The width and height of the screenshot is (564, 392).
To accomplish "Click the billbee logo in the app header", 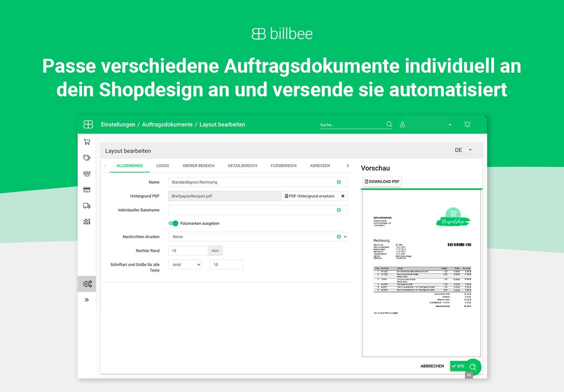I will 88,124.
